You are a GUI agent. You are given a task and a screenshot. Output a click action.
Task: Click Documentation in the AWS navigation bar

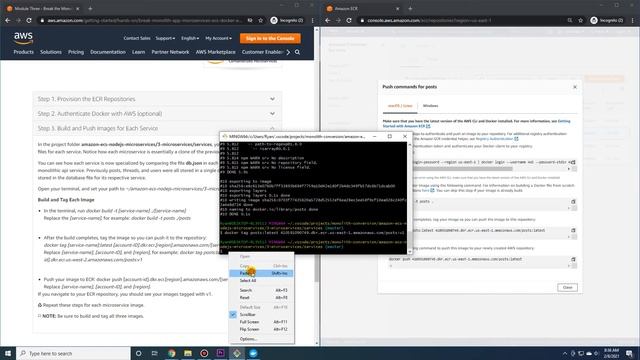(108, 52)
